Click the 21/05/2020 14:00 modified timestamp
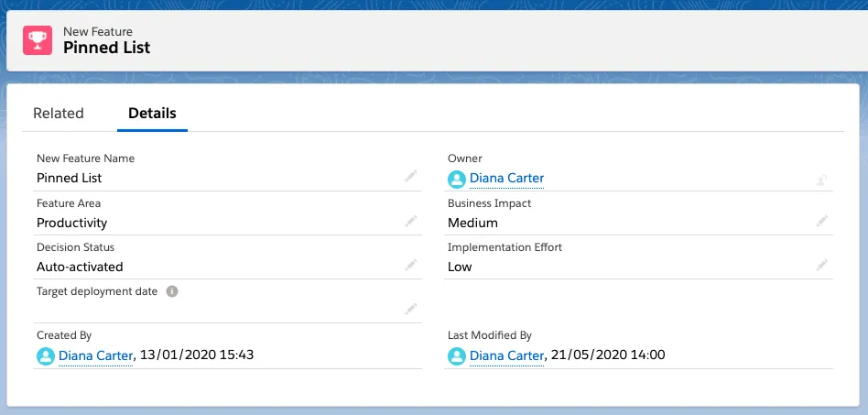868x415 pixels. 608,355
